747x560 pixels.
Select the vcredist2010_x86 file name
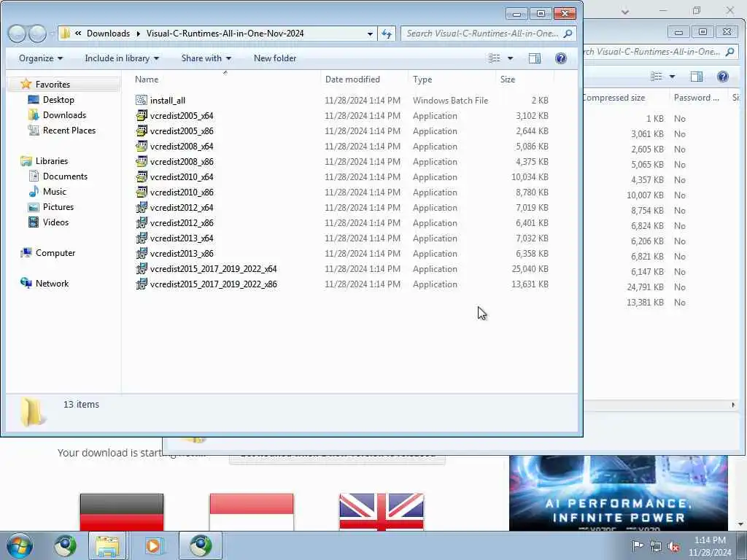pos(182,192)
